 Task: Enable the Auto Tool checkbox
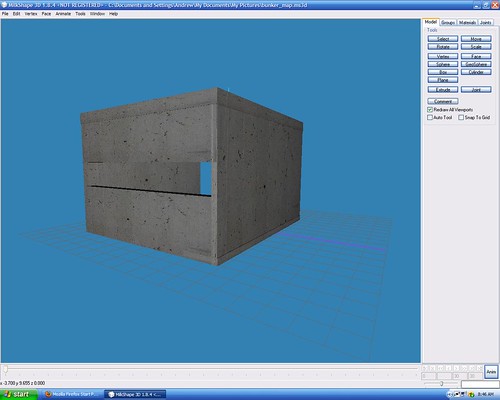tap(430, 117)
